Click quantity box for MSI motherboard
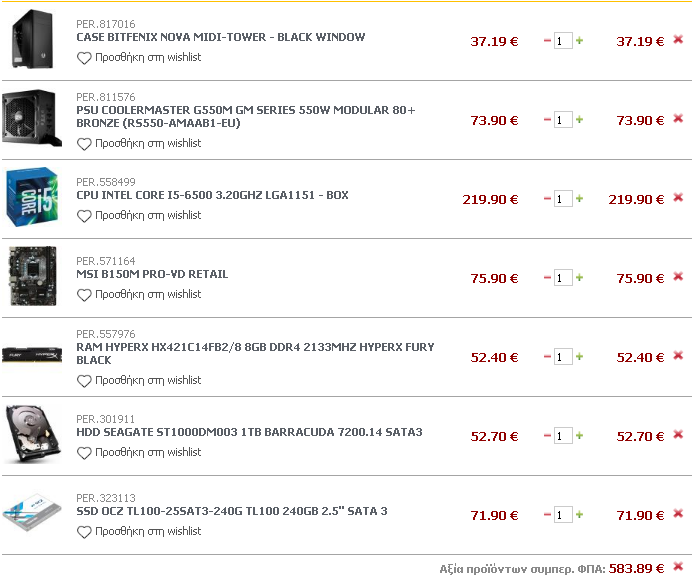 (563, 278)
